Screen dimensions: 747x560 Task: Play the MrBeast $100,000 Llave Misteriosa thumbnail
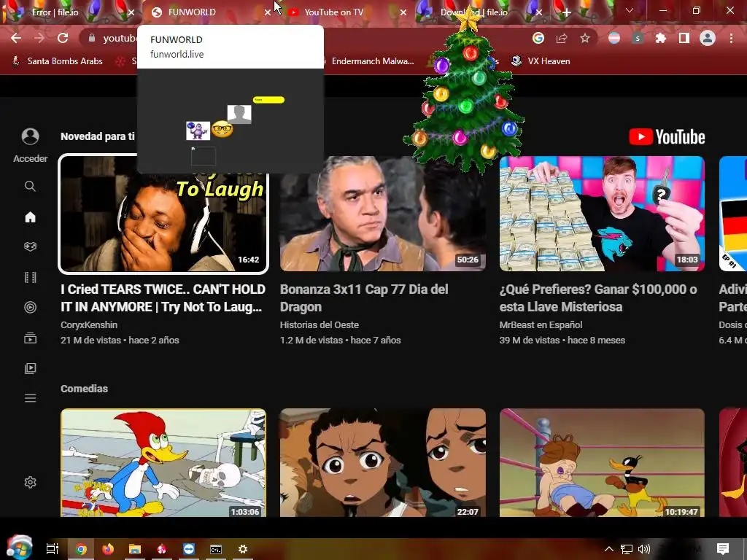pos(602,214)
